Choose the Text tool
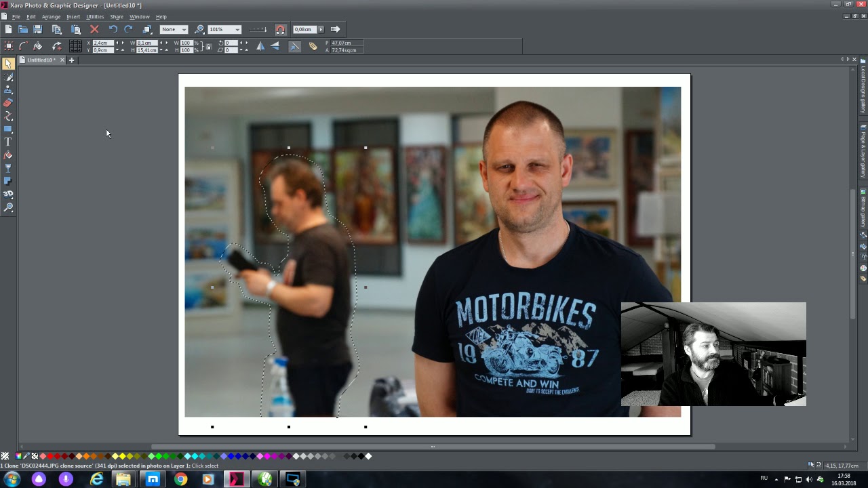The height and width of the screenshot is (488, 868). tap(8, 142)
